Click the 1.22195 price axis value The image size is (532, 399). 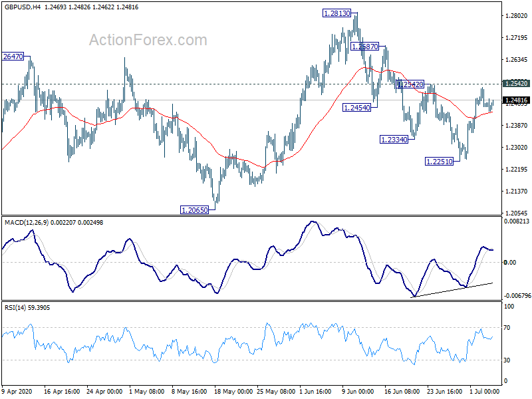517,170
